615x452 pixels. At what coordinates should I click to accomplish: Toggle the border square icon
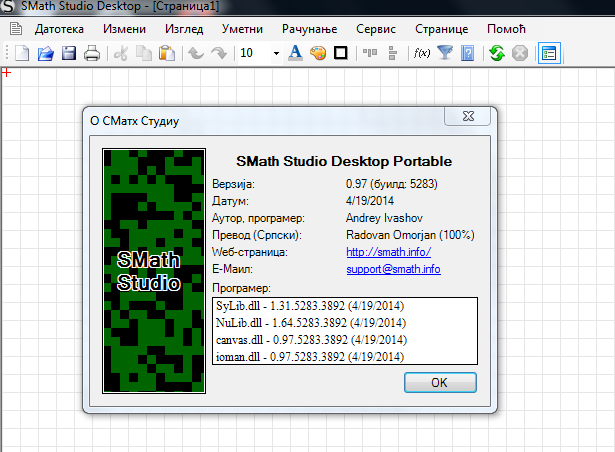pos(340,53)
